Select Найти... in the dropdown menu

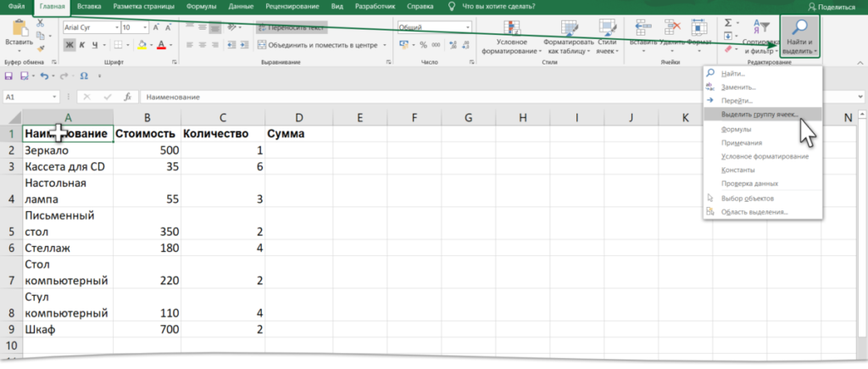[x=763, y=74]
